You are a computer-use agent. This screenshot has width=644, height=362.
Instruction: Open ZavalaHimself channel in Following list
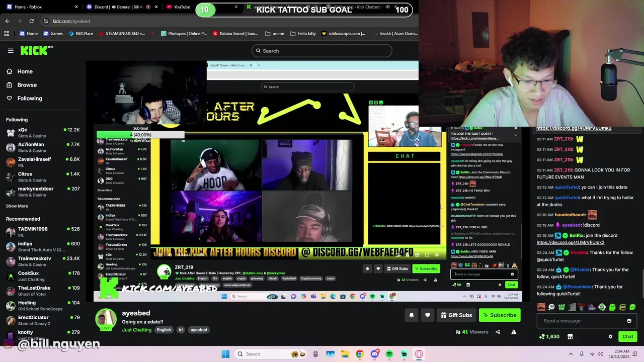43,162
